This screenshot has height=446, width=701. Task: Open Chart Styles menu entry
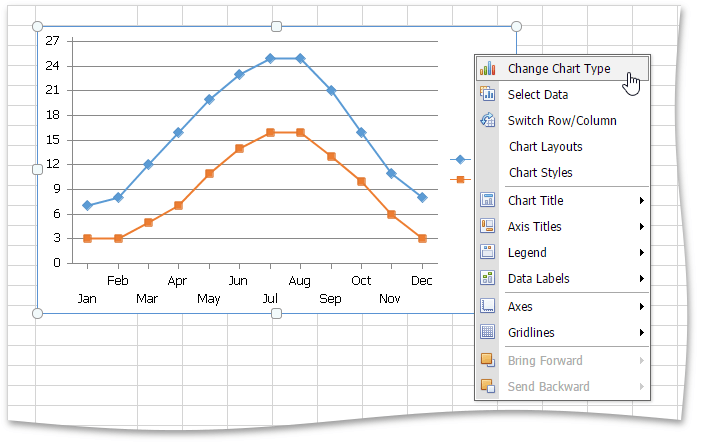click(x=562, y=173)
